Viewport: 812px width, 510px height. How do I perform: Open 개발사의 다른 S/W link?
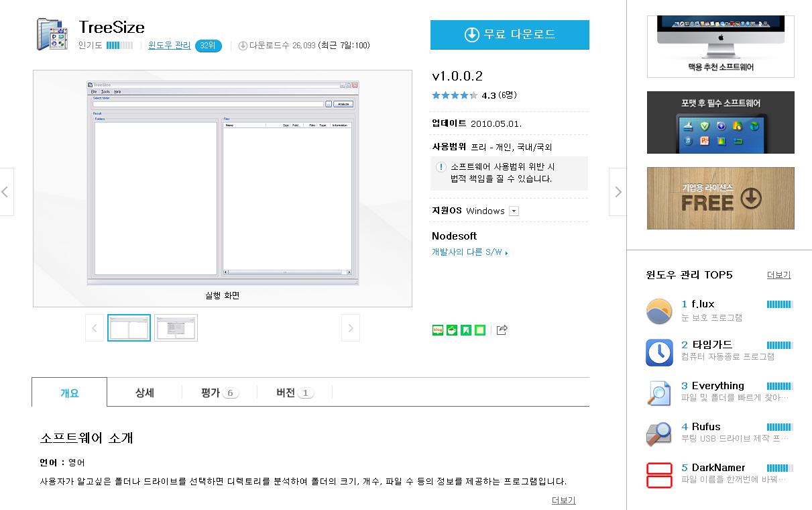pos(469,252)
